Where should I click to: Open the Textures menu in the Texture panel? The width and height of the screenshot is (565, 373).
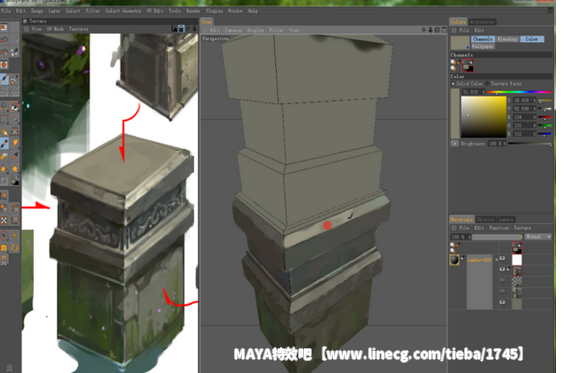79,29
